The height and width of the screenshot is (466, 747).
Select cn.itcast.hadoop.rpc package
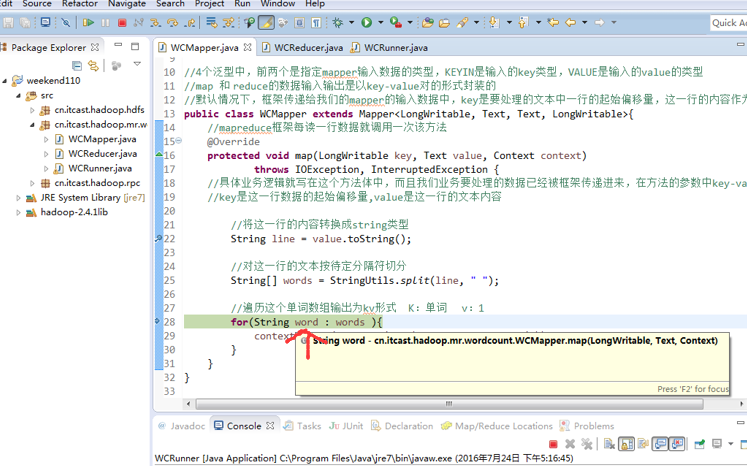(91, 183)
